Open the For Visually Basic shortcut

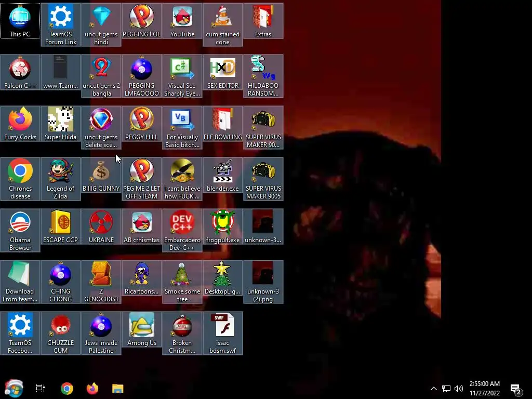pyautogui.click(x=182, y=128)
